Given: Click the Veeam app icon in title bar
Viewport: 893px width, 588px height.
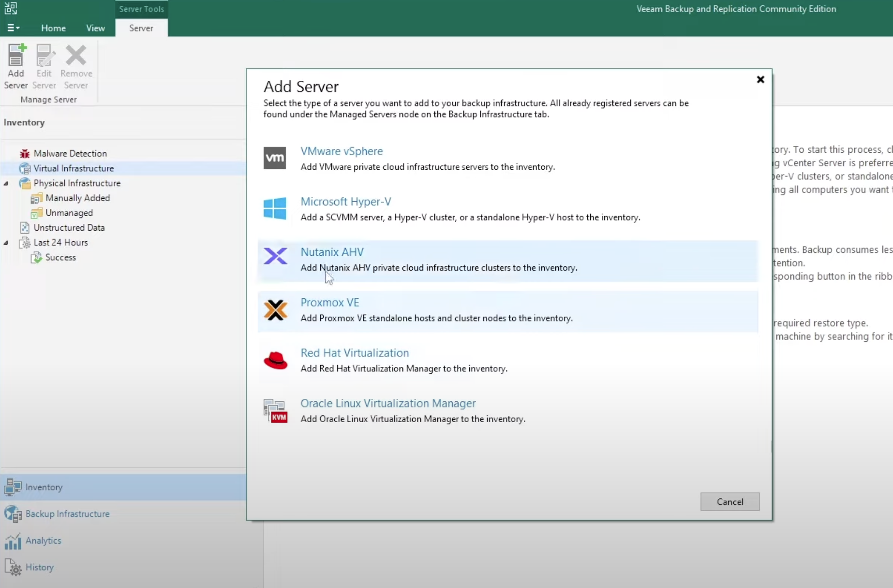Looking at the screenshot, I should click(x=11, y=8).
